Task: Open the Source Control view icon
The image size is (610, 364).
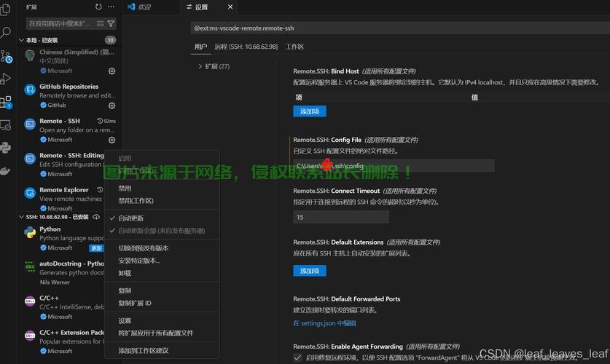Action: (x=6, y=56)
